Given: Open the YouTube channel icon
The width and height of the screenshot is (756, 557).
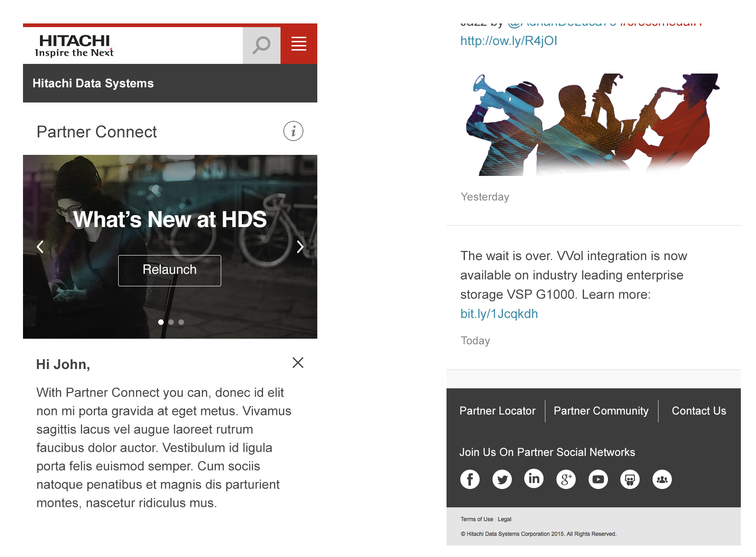Looking at the screenshot, I should [x=598, y=479].
